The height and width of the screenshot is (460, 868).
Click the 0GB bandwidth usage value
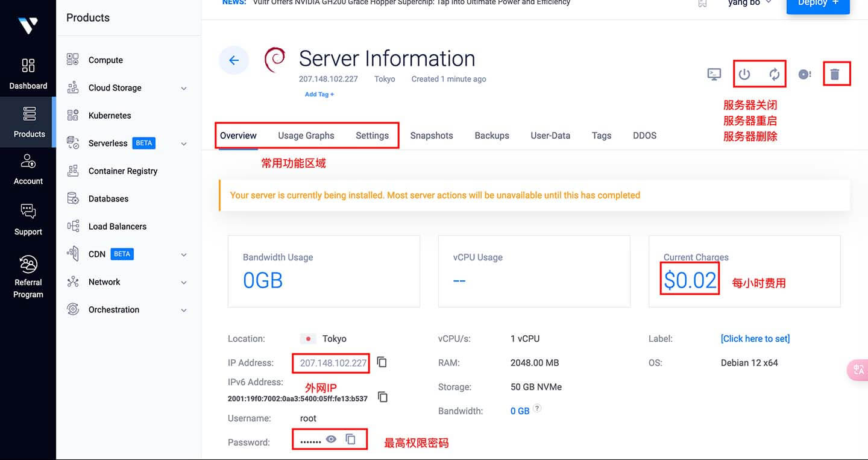coord(263,280)
